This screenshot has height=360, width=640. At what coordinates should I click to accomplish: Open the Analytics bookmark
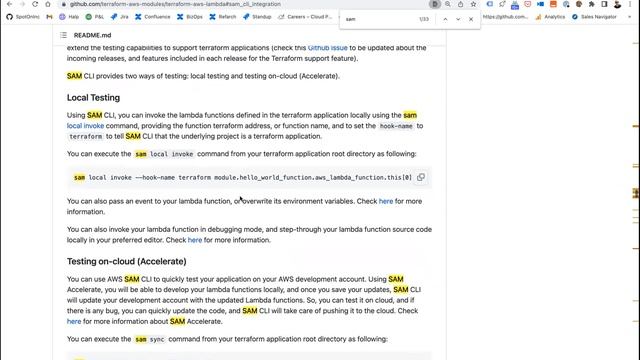pos(550,17)
